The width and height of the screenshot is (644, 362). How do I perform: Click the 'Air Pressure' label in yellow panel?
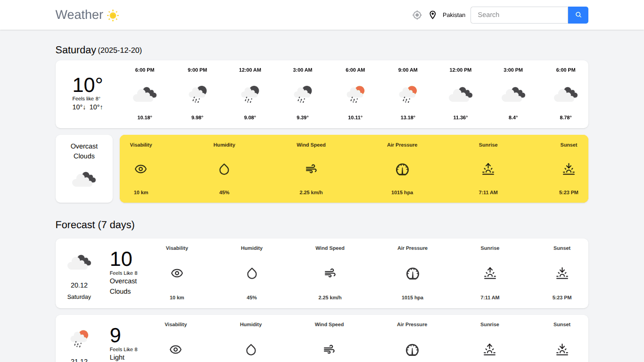(402, 145)
